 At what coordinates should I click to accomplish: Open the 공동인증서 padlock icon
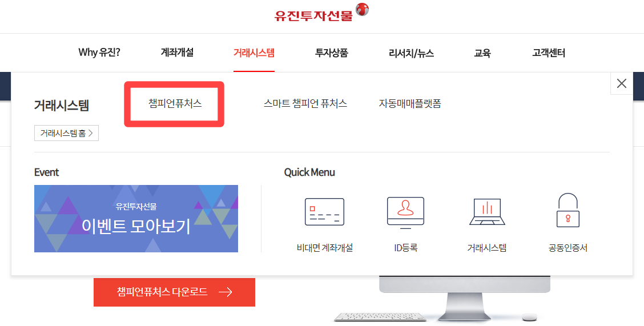pos(568,210)
